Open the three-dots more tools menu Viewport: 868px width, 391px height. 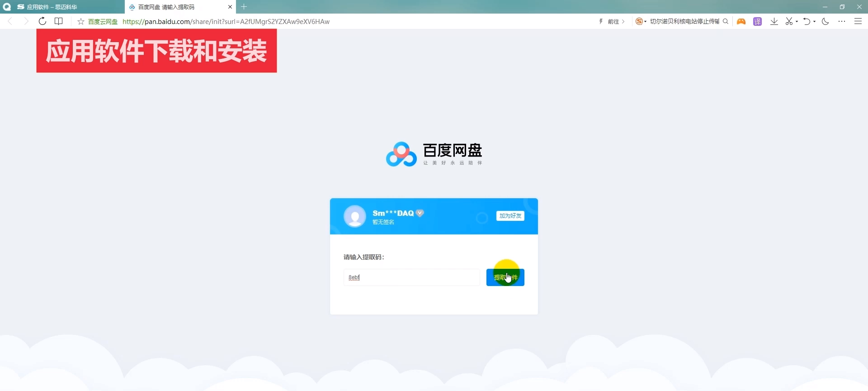click(x=842, y=21)
